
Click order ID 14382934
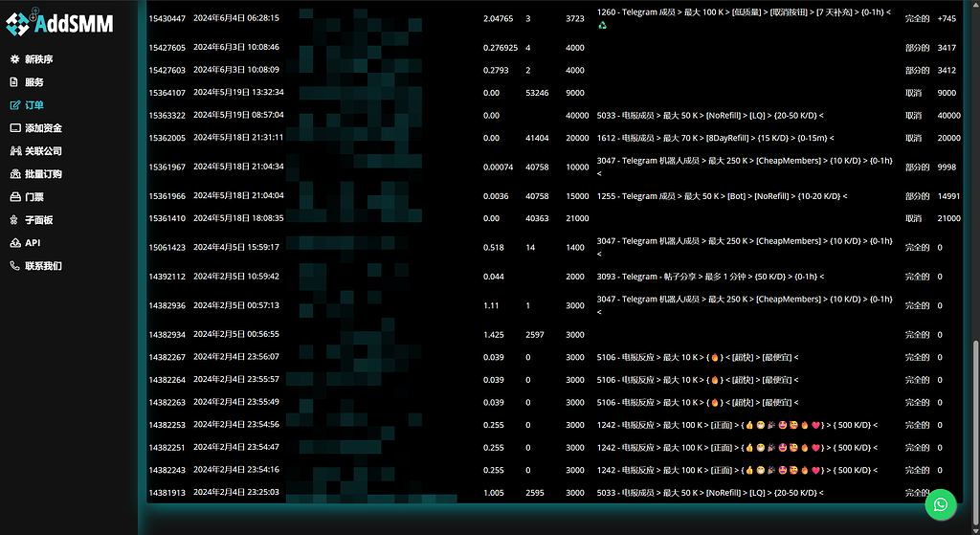tap(167, 335)
